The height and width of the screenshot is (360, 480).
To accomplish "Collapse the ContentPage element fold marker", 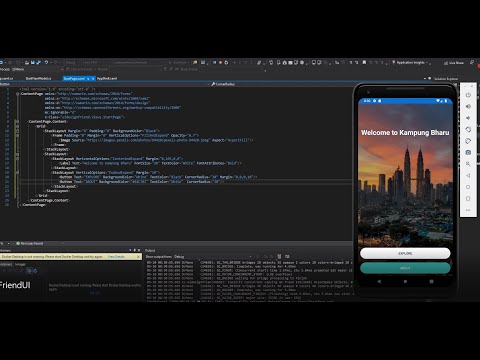I will click(17, 94).
